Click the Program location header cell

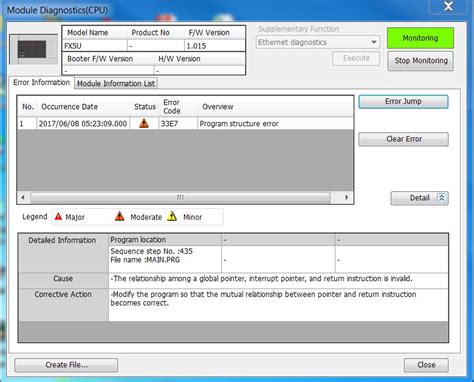click(165, 240)
